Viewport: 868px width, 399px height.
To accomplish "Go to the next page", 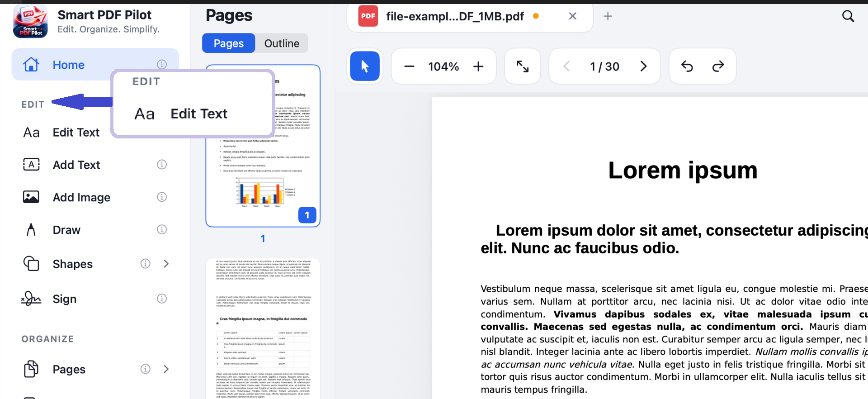I will (643, 66).
